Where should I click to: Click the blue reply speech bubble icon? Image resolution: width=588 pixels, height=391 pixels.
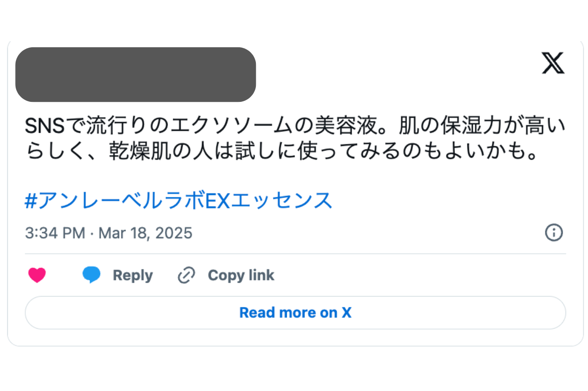(x=91, y=275)
